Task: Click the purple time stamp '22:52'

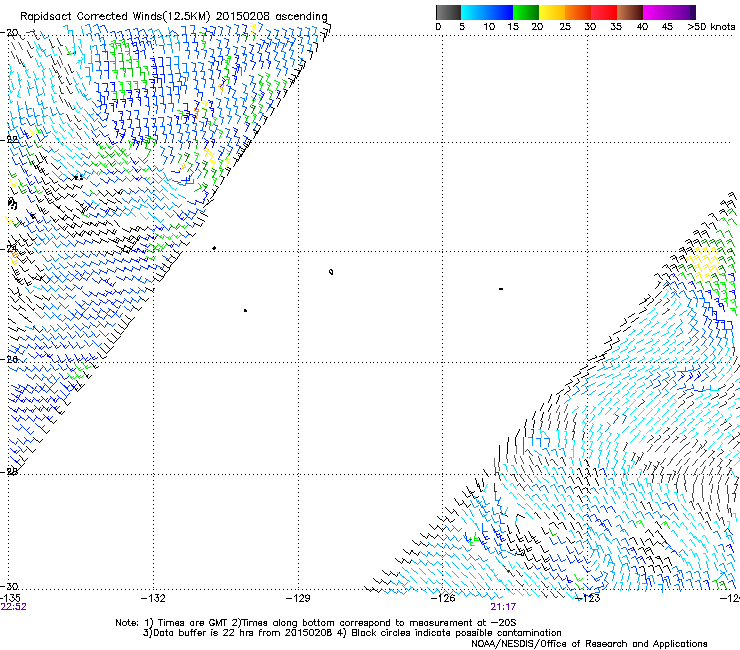Action: 13,607
